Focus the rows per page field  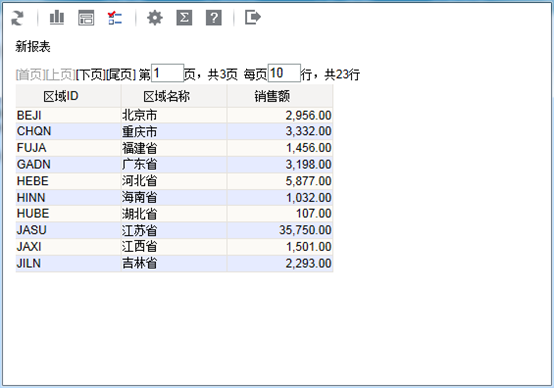284,73
